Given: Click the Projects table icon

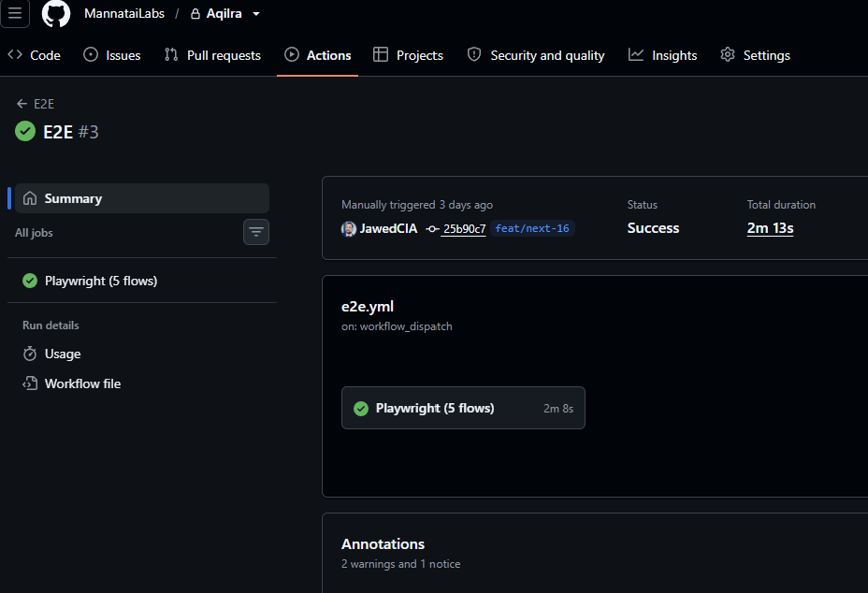Looking at the screenshot, I should point(381,54).
